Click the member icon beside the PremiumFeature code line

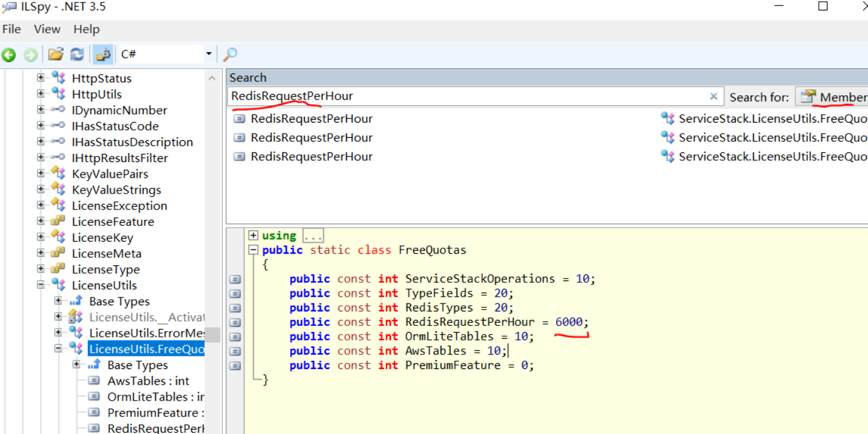click(x=235, y=366)
